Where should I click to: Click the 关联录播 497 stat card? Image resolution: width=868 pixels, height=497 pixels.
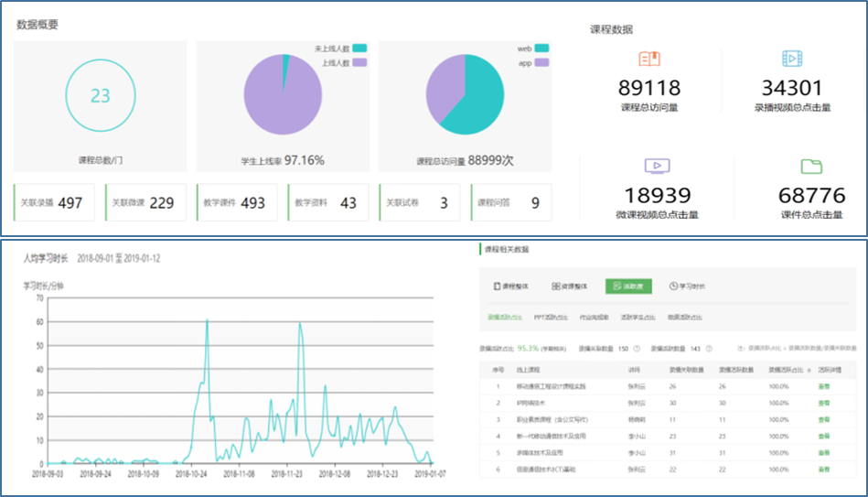coord(54,202)
